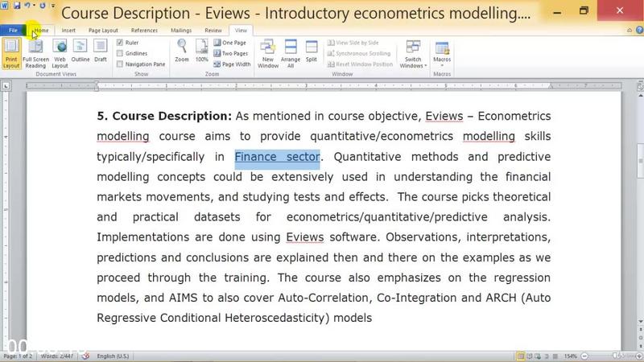Screen dimensions: 644x362
Task: Switch to Outline view
Action: pos(80,51)
